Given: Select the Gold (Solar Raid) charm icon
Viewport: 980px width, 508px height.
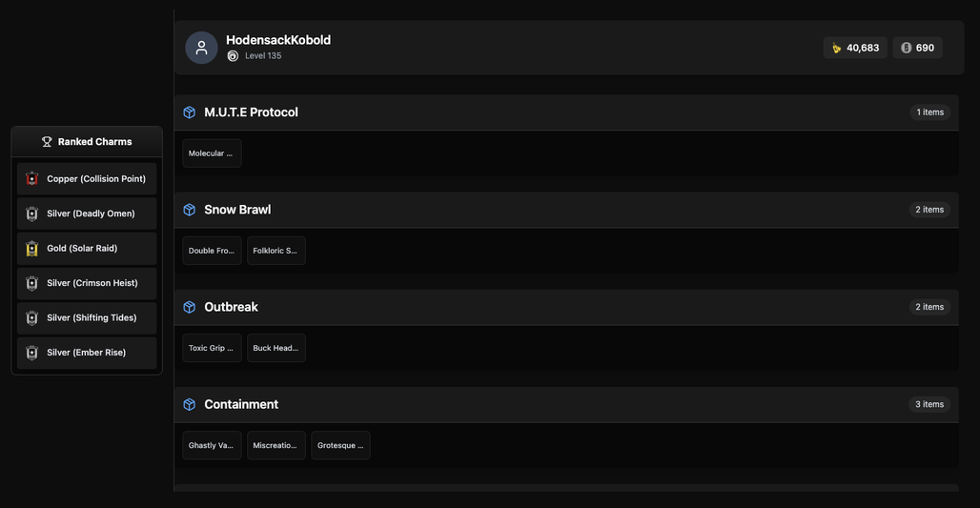Looking at the screenshot, I should pyautogui.click(x=31, y=248).
